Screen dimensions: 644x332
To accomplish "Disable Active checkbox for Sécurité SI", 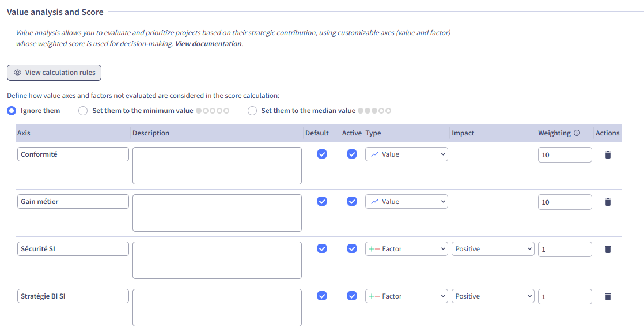I will click(352, 248).
